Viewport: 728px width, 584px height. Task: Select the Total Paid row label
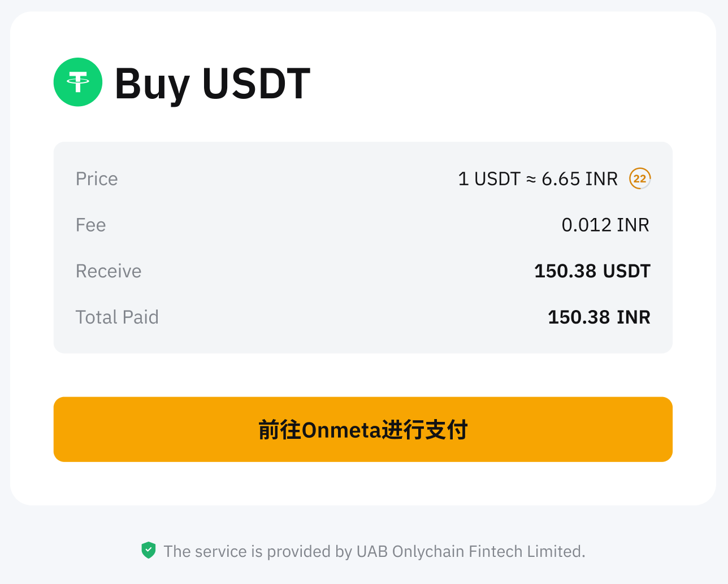tap(117, 317)
